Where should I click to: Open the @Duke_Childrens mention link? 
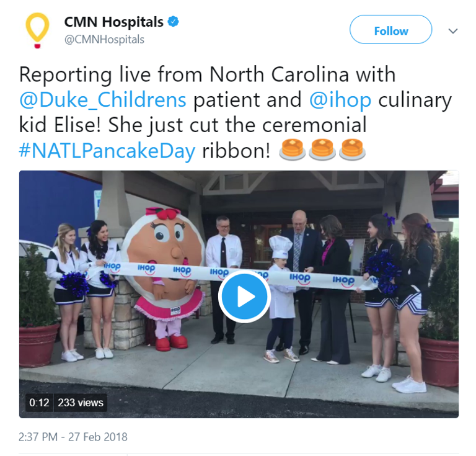coord(103,100)
